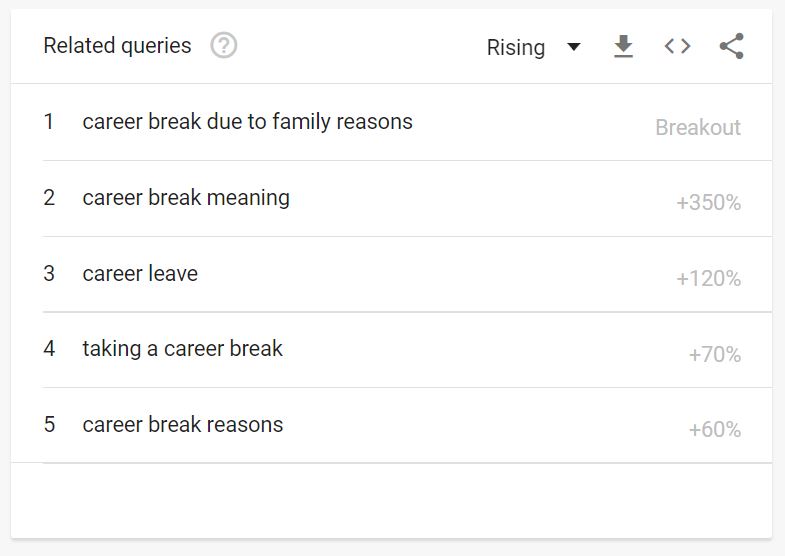785x556 pixels.
Task: Click the Breakout value label
Action: [x=698, y=128]
